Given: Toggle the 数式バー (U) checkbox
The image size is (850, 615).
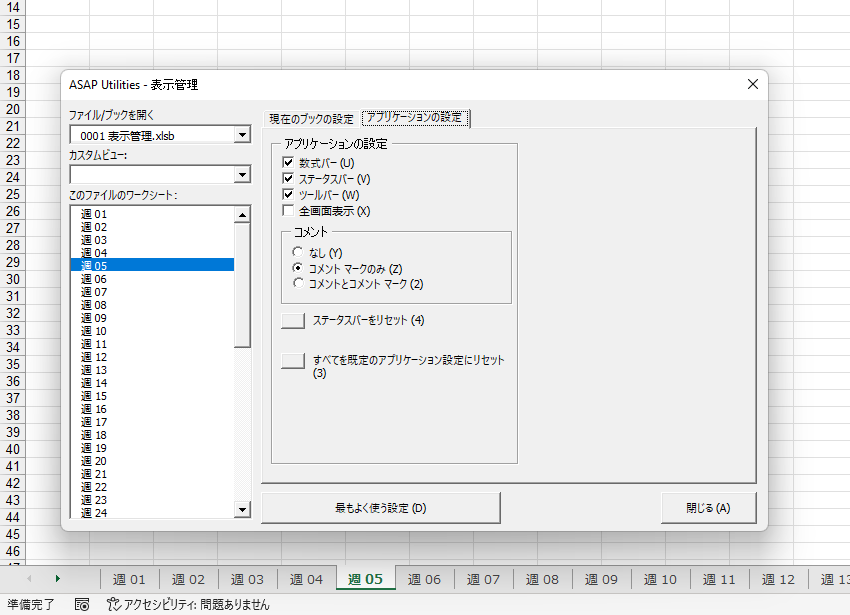Looking at the screenshot, I should (x=288, y=163).
